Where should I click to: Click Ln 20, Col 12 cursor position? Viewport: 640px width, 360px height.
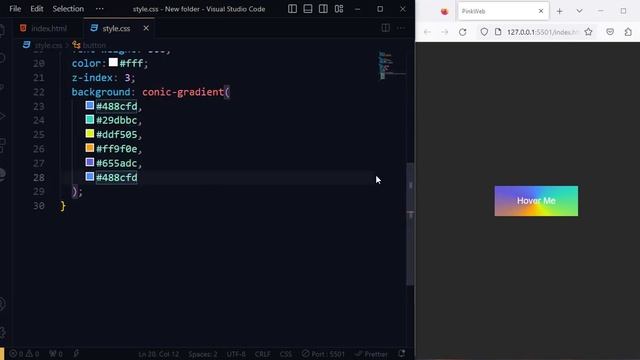pos(158,354)
